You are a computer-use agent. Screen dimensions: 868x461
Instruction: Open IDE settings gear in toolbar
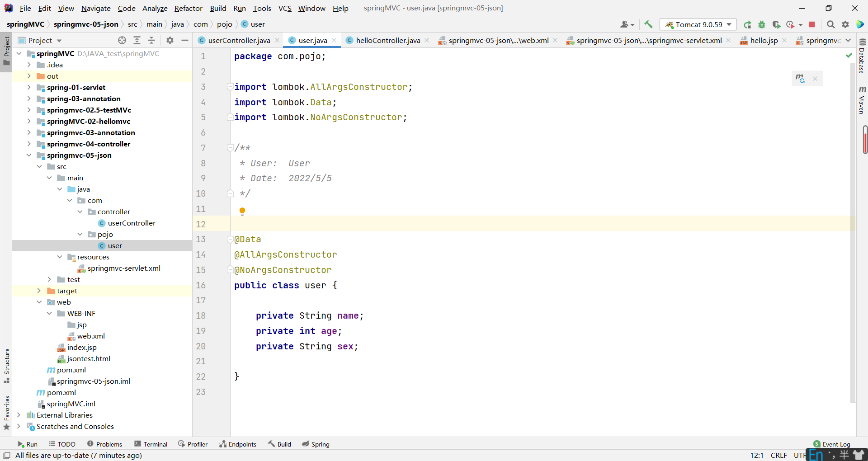845,24
